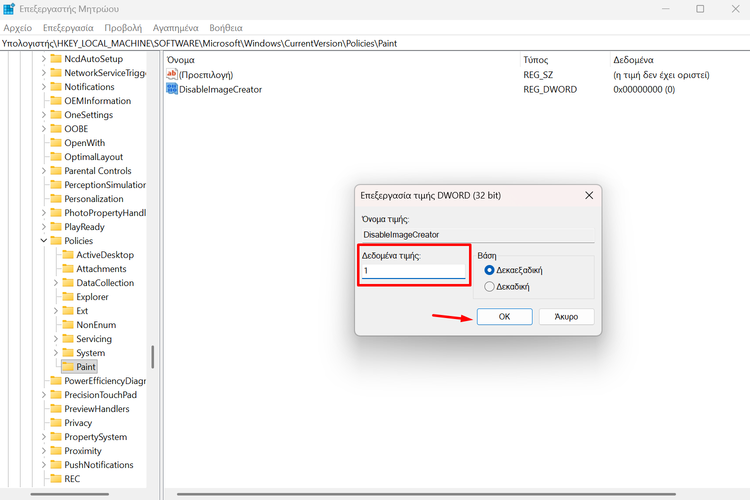Click the REG_SZ type cell
Image resolution: width=750 pixels, height=500 pixels.
click(538, 75)
